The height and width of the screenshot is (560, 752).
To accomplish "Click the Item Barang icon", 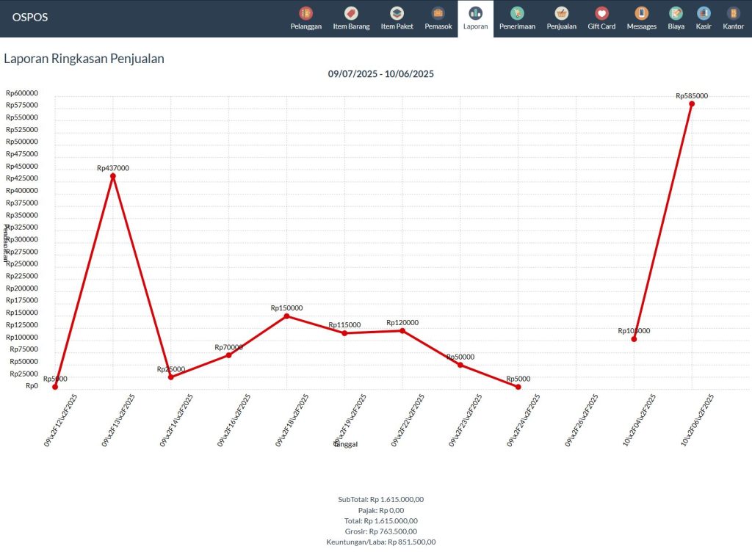I will coord(351,13).
